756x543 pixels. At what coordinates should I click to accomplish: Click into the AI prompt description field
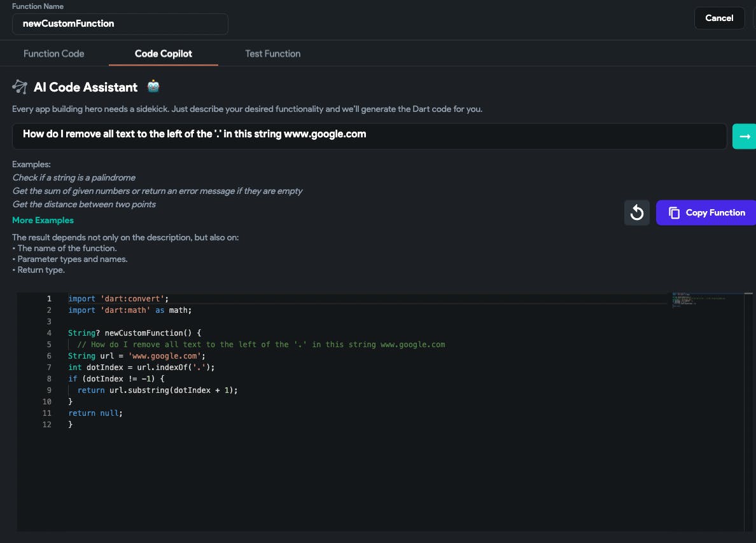tap(369, 136)
